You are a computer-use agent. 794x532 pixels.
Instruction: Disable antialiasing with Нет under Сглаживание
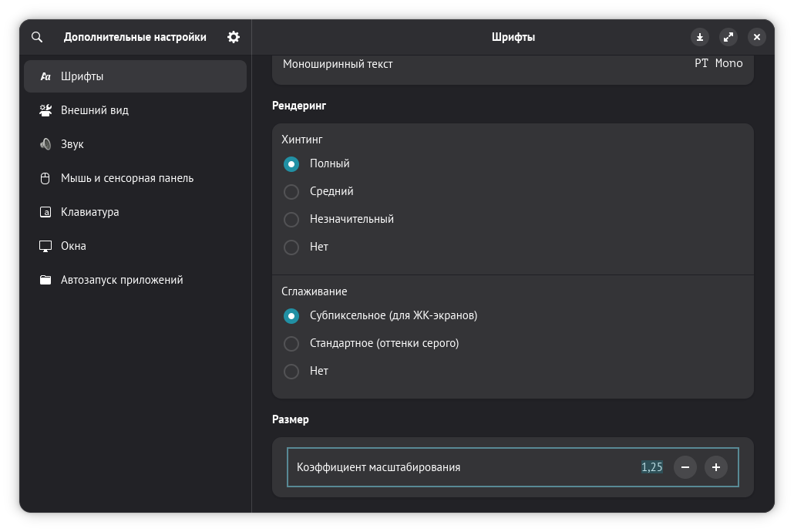pos(291,371)
